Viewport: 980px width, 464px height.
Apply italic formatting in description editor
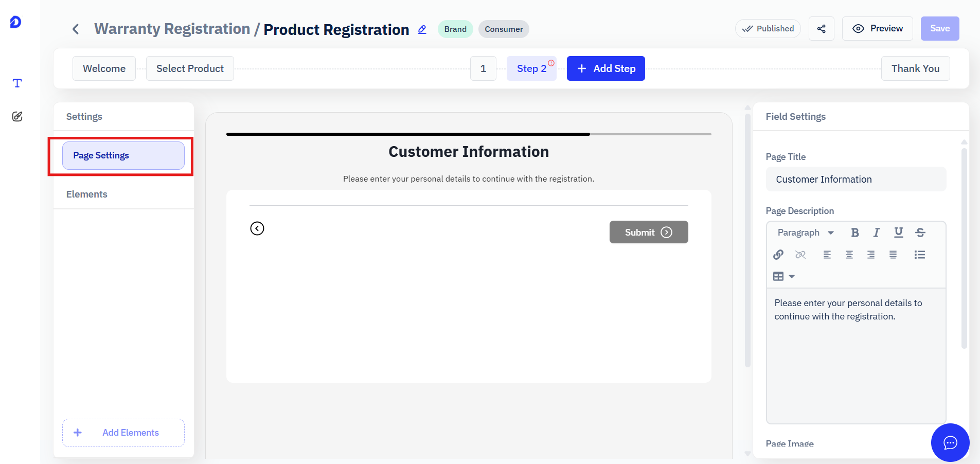point(876,233)
